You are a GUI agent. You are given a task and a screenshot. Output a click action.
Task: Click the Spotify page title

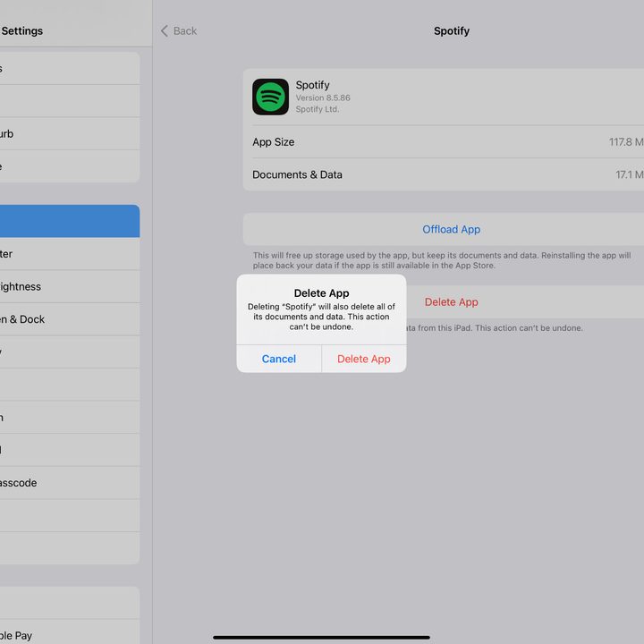(452, 30)
